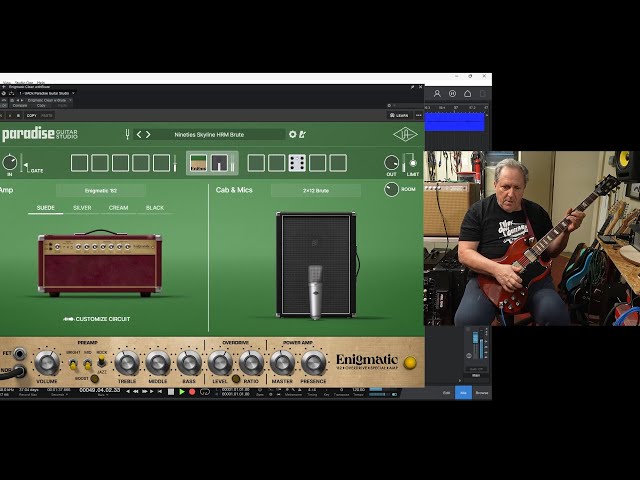This screenshot has height=480, width=640.
Task: Click the first empty post-amp effect slot
Action: click(x=256, y=163)
